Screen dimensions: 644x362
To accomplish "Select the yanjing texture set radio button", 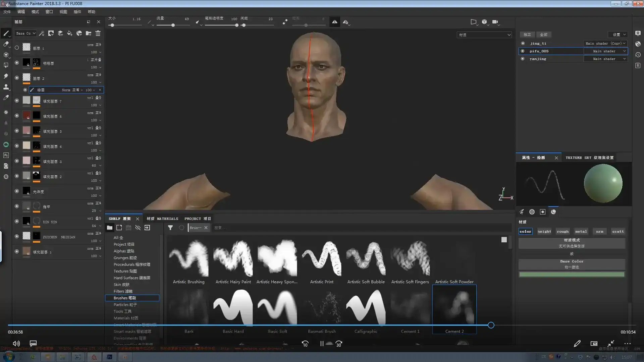I will (523, 59).
